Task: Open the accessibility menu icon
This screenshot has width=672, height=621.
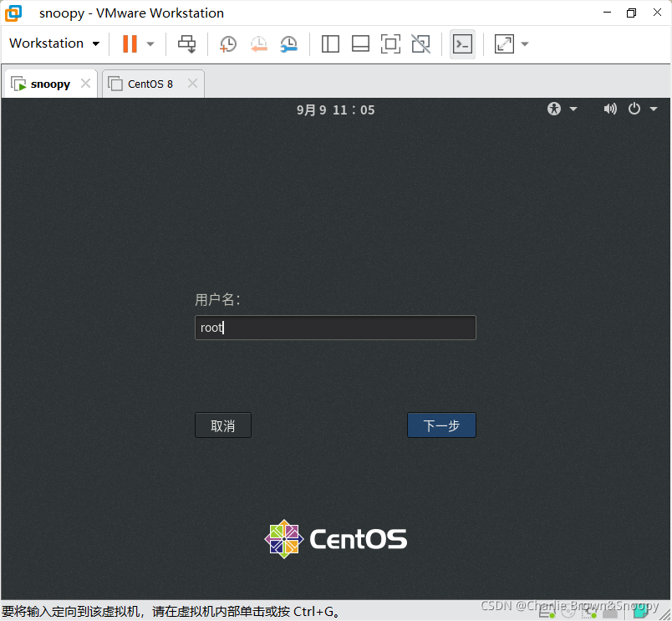Action: coord(553,109)
